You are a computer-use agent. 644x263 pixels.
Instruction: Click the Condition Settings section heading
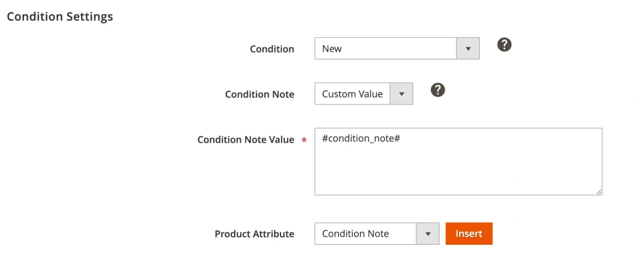[60, 17]
